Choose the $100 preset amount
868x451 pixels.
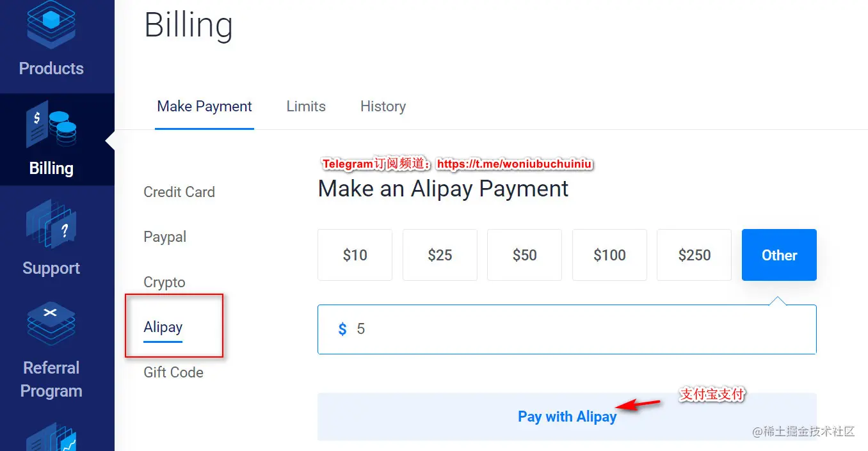point(609,255)
